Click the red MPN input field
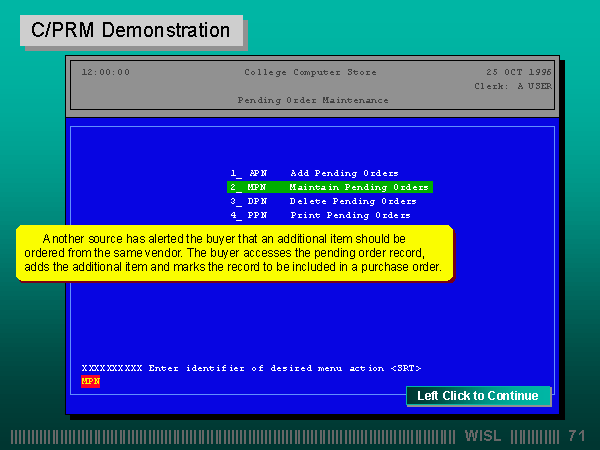Image resolution: width=600 pixels, height=450 pixels. pos(90,381)
